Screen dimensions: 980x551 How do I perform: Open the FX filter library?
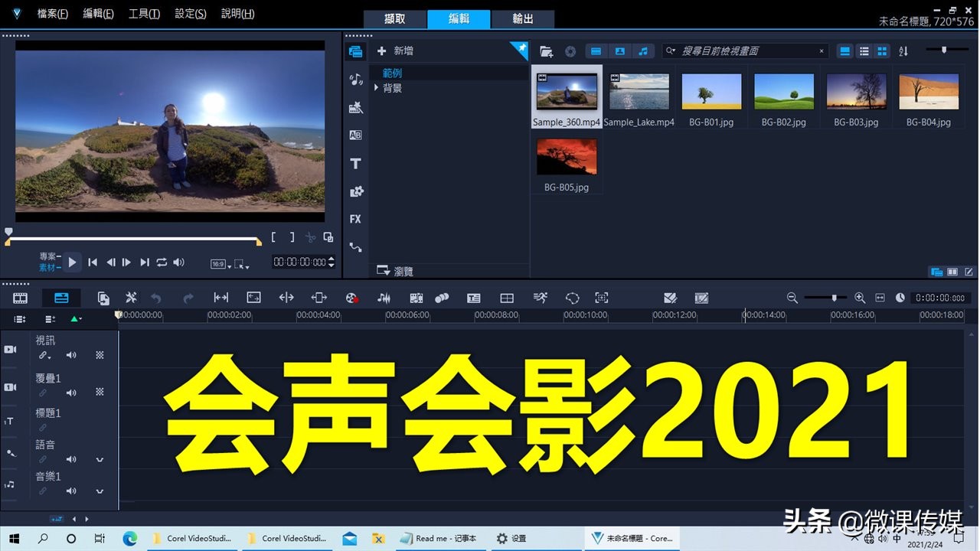[355, 220]
